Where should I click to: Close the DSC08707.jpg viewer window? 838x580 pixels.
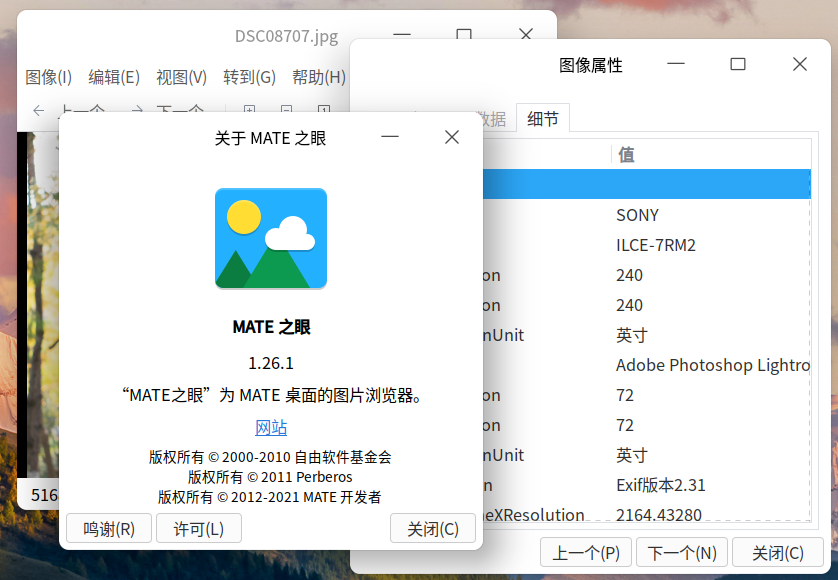coord(526,34)
